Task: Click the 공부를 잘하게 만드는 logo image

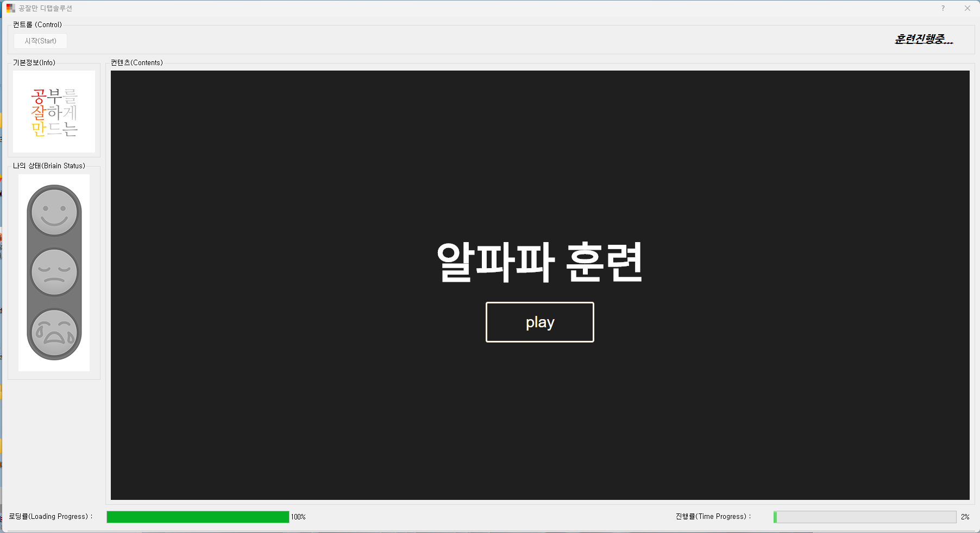Action: [54, 111]
